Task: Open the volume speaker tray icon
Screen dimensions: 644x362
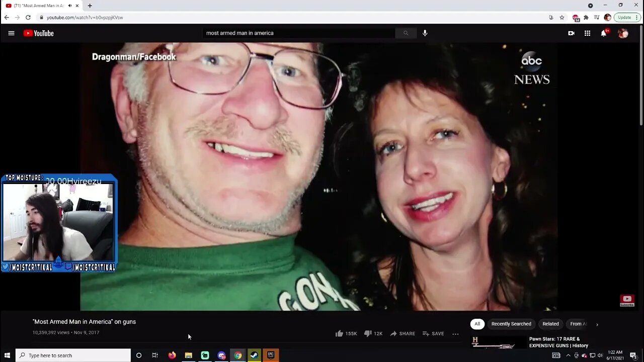Action: [600, 355]
